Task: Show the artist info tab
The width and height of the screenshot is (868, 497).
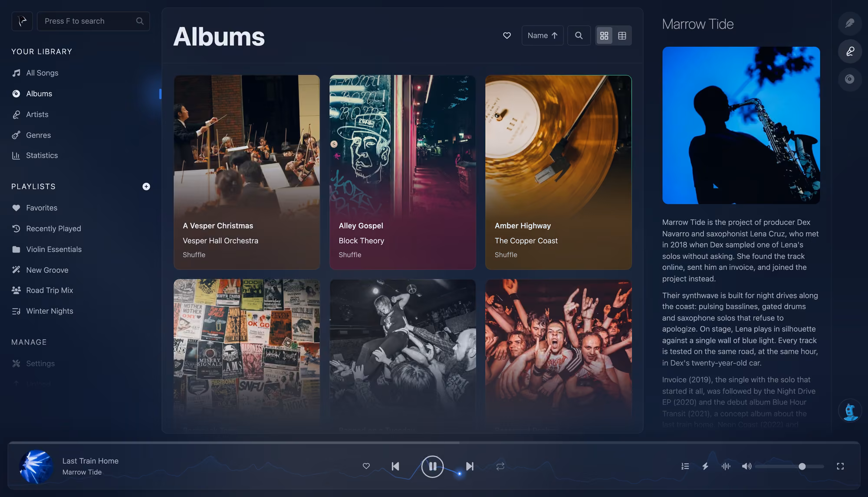Action: pyautogui.click(x=850, y=51)
